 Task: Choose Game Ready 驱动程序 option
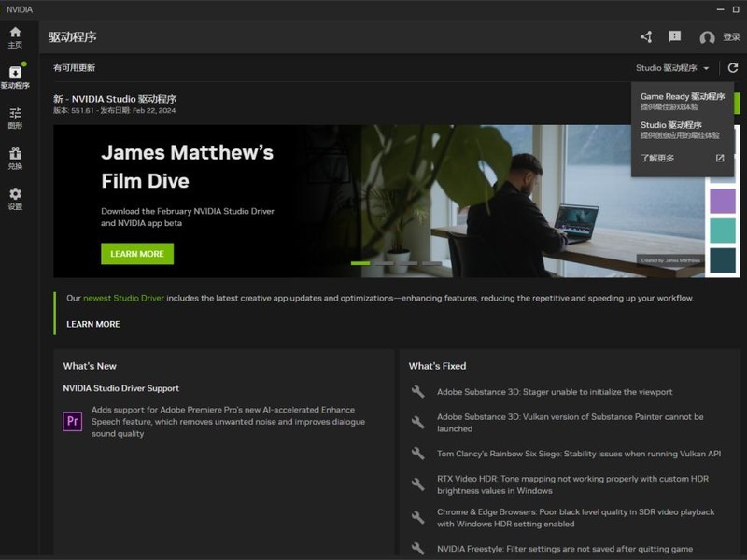683,101
